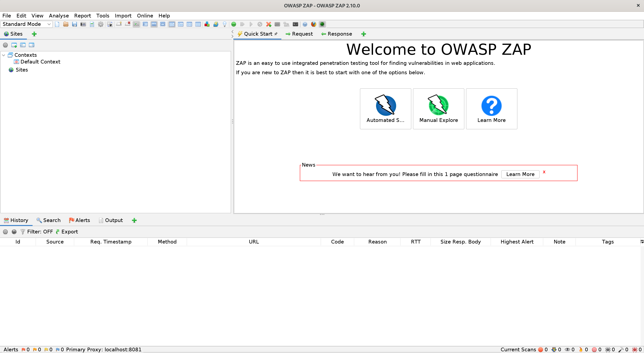Click the New Session toolbar icon
The image size is (644, 353).
(57, 24)
